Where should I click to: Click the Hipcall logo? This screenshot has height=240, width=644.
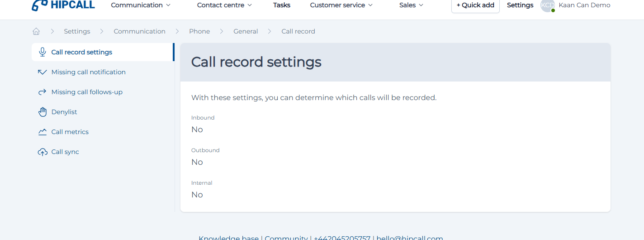coord(63,5)
